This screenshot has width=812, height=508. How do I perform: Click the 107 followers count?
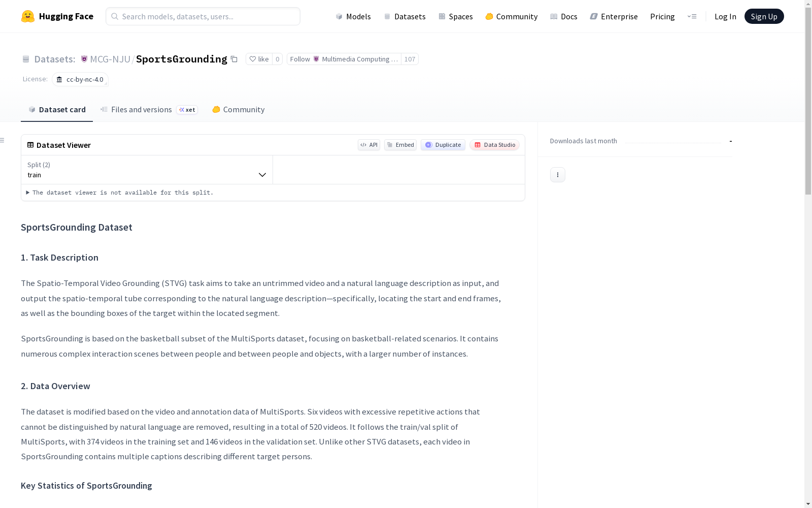(410, 59)
